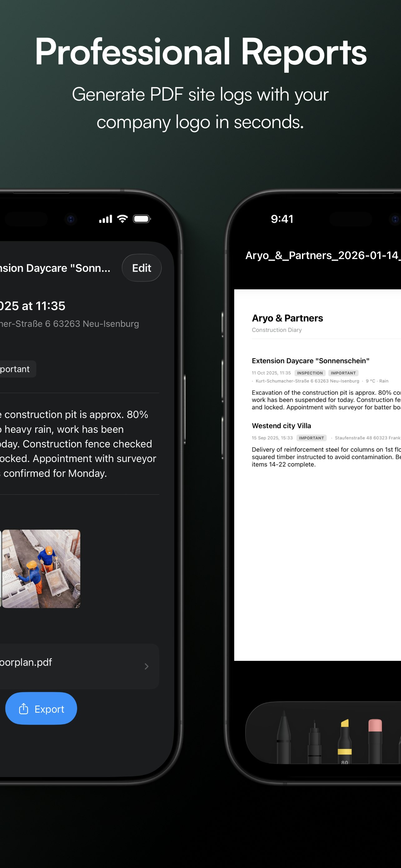The image size is (401, 868).
Task: Tap the Important tag chip on entry
Action: pyautogui.click(x=17, y=369)
